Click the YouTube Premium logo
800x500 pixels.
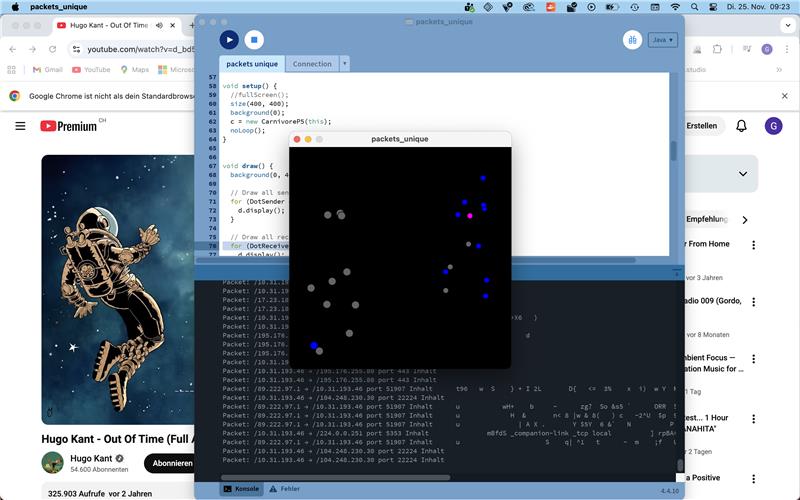tap(68, 126)
